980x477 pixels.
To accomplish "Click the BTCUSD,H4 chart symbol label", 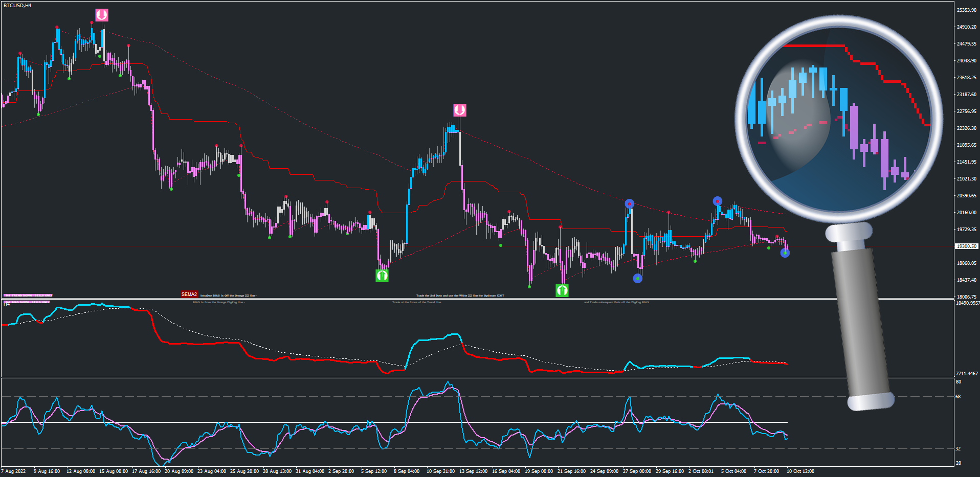I will pos(17,6).
